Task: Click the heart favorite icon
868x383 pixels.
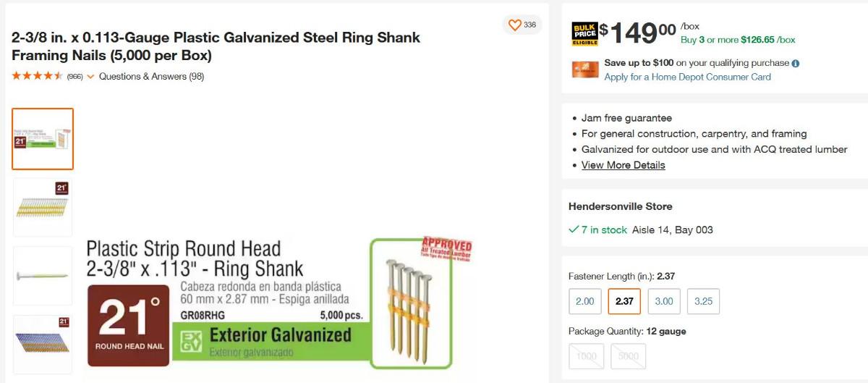Action: [x=514, y=25]
